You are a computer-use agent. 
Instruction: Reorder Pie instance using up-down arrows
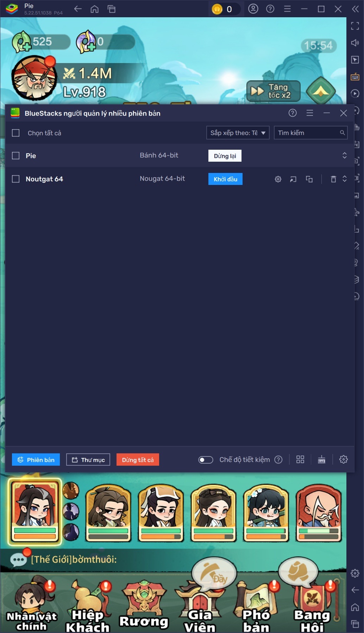pos(345,155)
